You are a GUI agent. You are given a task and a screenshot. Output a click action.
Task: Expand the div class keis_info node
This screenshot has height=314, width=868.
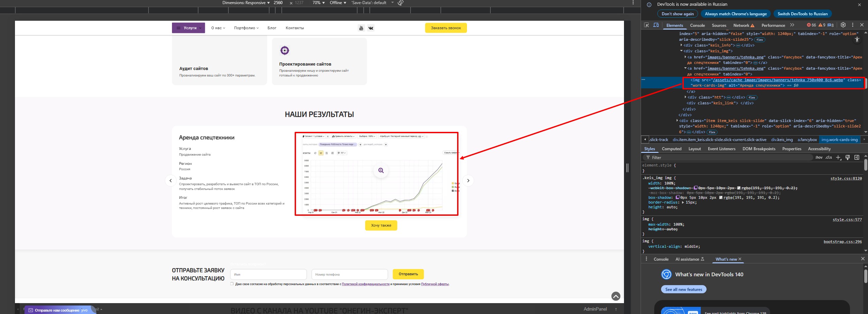coord(681,45)
